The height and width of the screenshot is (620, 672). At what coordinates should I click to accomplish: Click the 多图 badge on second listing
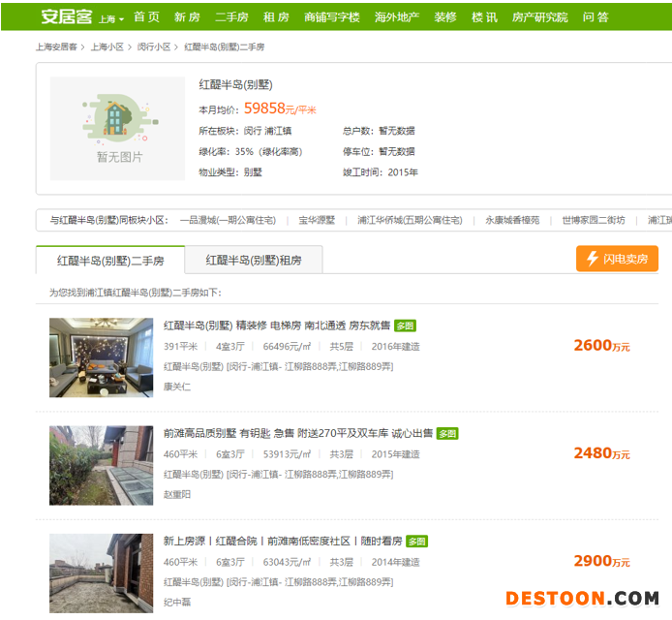447,433
